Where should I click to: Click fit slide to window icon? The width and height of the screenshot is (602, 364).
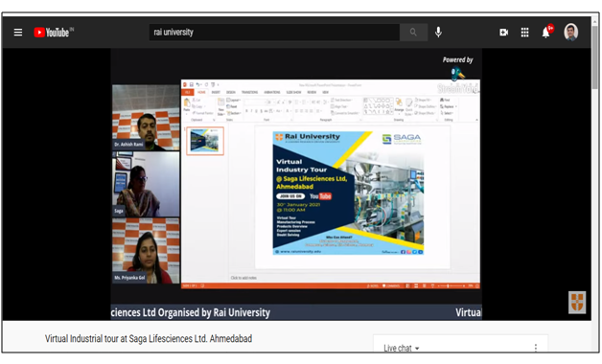pyautogui.click(x=477, y=285)
